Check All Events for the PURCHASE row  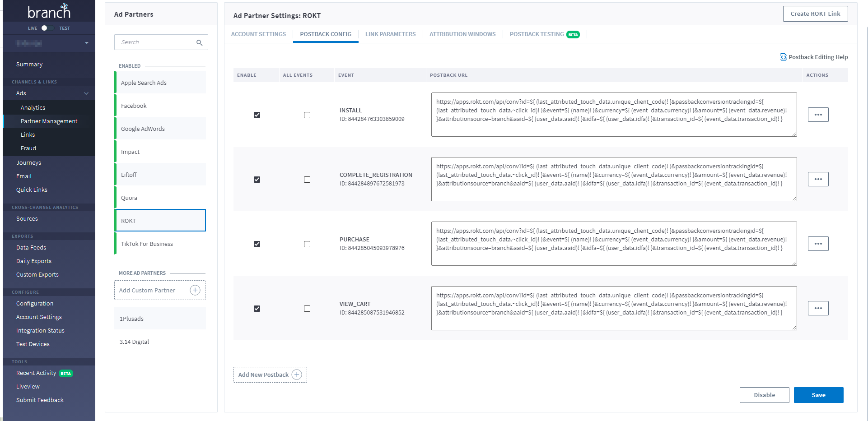pos(307,244)
